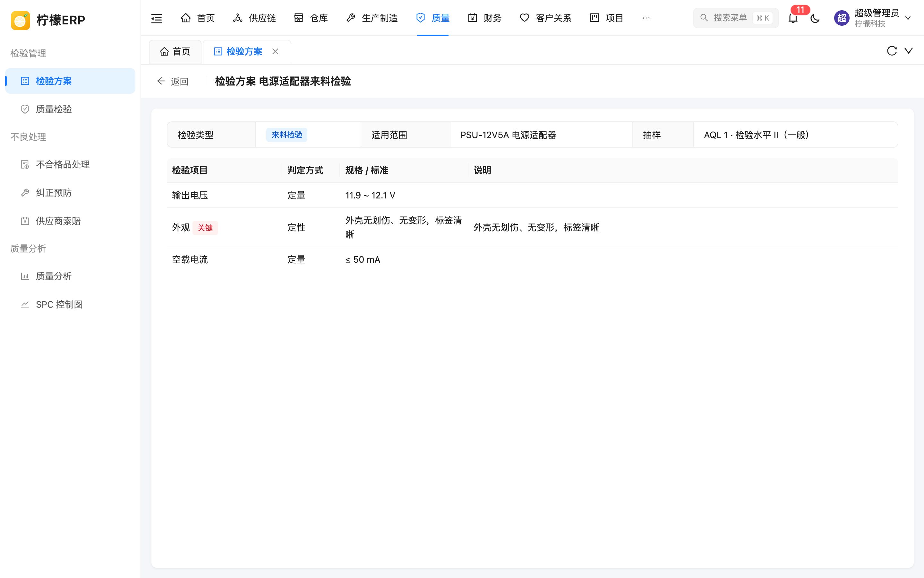Open 质量分析 item in the sidebar
The height and width of the screenshot is (578, 924).
point(70,276)
